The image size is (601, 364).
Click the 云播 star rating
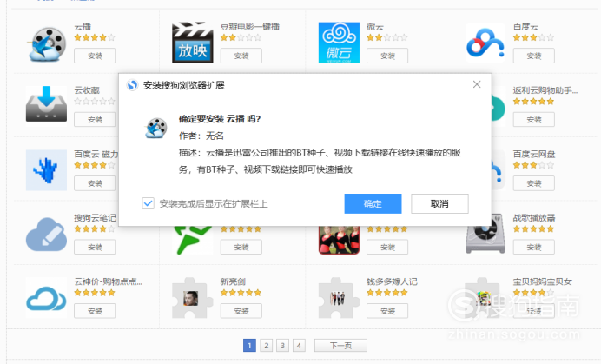point(95,37)
